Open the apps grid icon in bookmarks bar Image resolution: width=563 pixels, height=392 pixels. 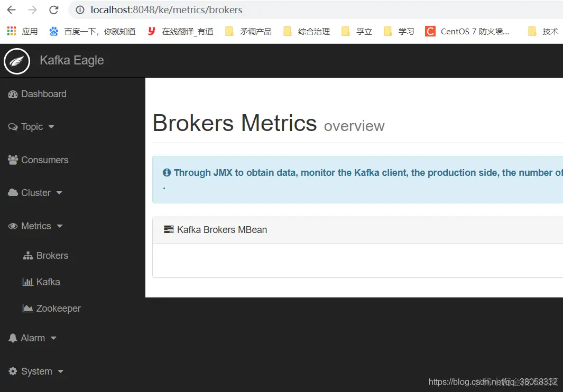(x=12, y=31)
